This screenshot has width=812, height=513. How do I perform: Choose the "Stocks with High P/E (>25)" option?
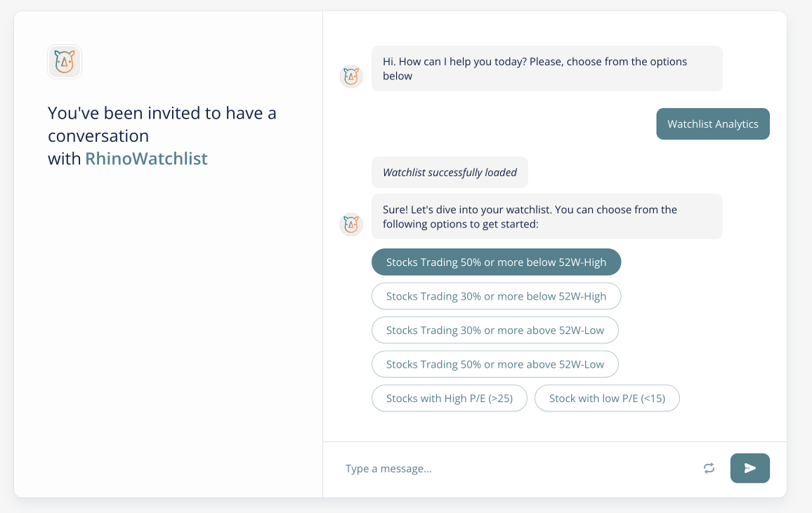click(449, 398)
